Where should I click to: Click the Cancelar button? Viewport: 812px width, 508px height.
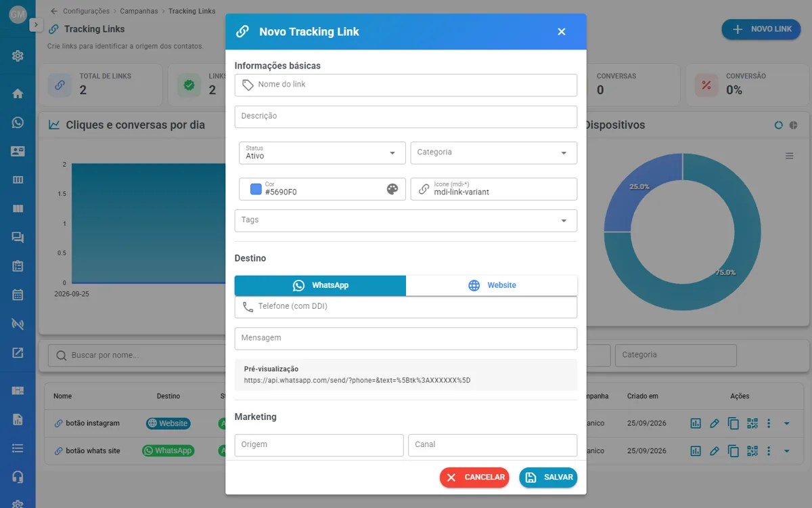tap(474, 478)
